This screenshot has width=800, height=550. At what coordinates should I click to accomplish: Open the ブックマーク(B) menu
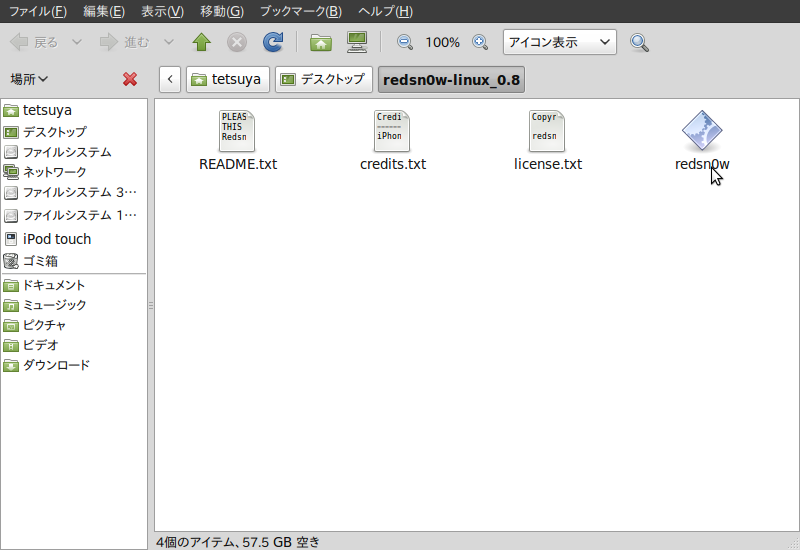click(301, 11)
